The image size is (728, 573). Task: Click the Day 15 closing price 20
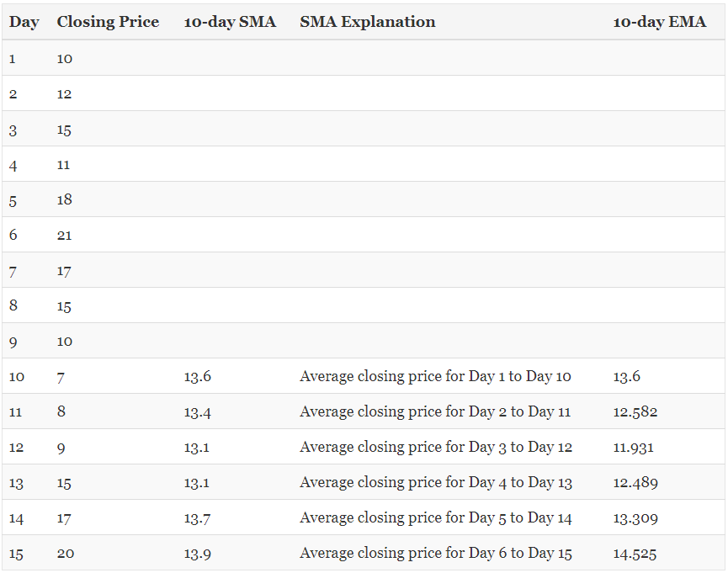(x=65, y=554)
